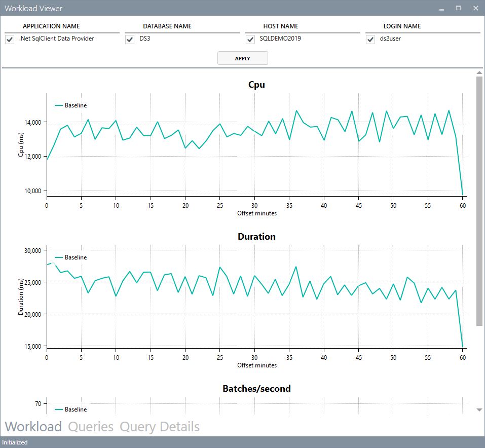The width and height of the screenshot is (485, 448).
Task: Open the Query Details tab
Action: (x=160, y=427)
